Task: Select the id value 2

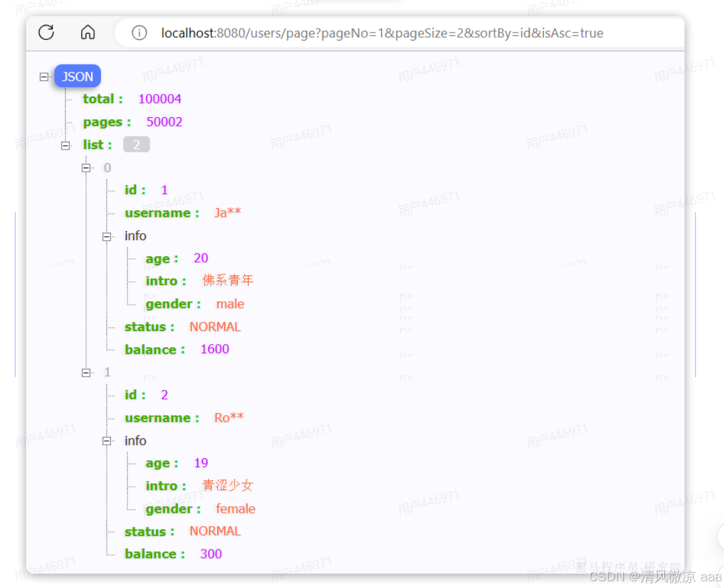Action: (x=164, y=395)
